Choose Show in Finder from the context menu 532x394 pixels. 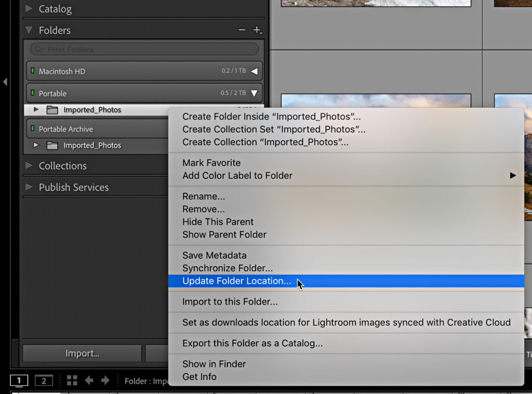tap(214, 364)
